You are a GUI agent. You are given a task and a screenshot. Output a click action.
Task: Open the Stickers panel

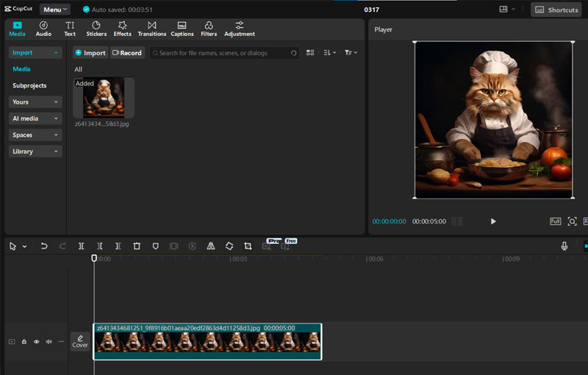pos(96,29)
